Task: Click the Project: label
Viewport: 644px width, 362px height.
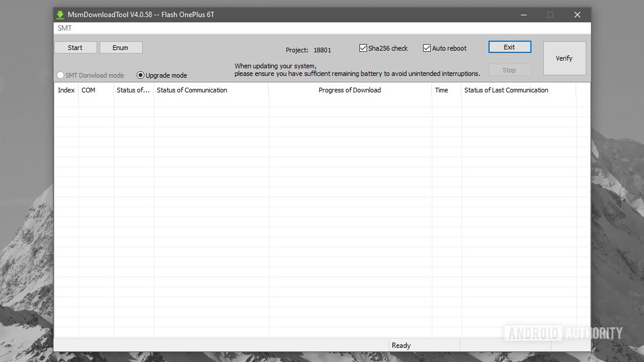Action: coord(297,50)
